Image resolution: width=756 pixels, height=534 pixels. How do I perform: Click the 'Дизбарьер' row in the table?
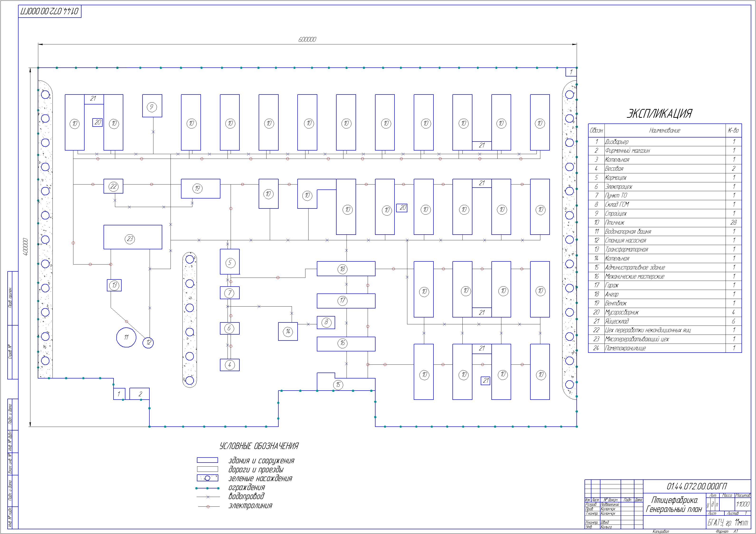tap(665, 142)
